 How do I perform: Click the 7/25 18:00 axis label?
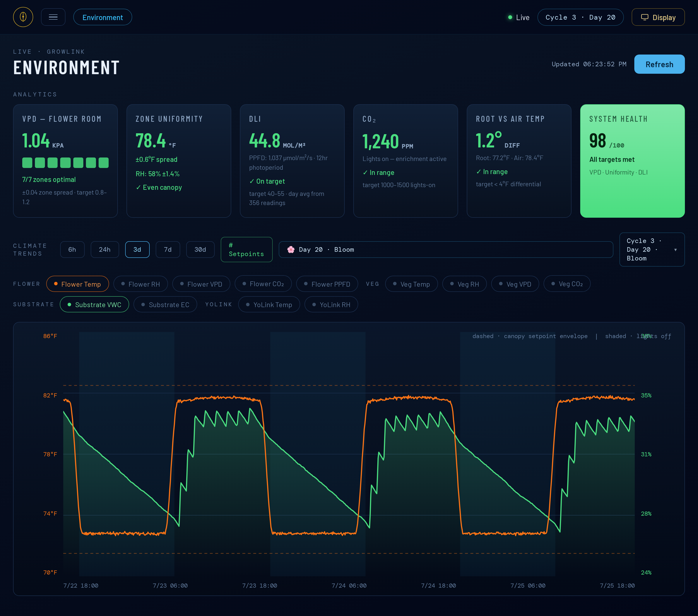click(618, 586)
